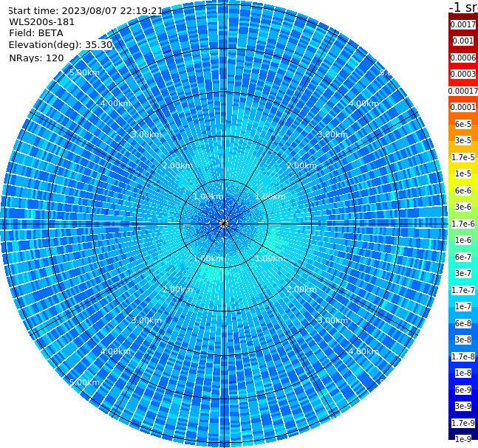This screenshot has height=448, width=478.
Task: Select the 1.7e-8 colorbar tick
Action: click(x=463, y=356)
